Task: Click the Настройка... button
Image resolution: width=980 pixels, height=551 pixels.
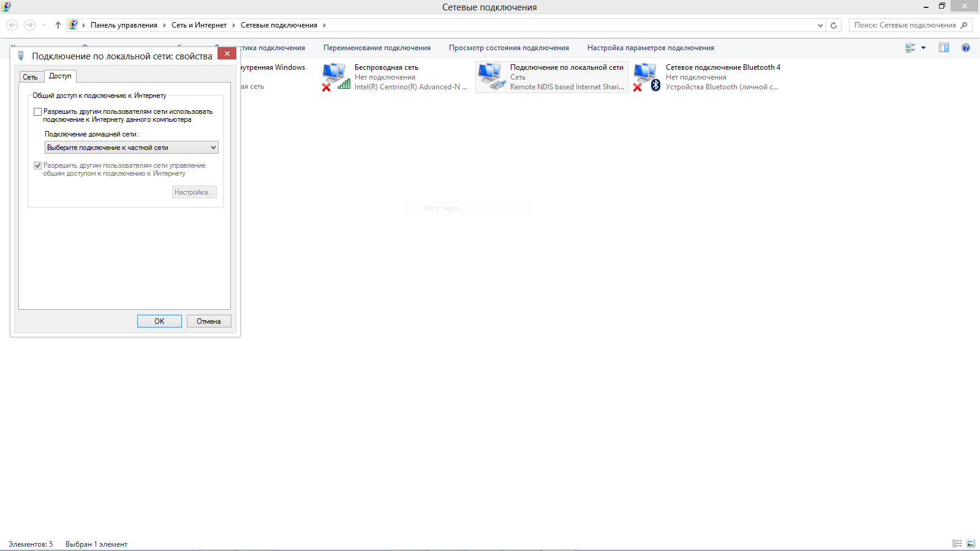Action: 194,192
